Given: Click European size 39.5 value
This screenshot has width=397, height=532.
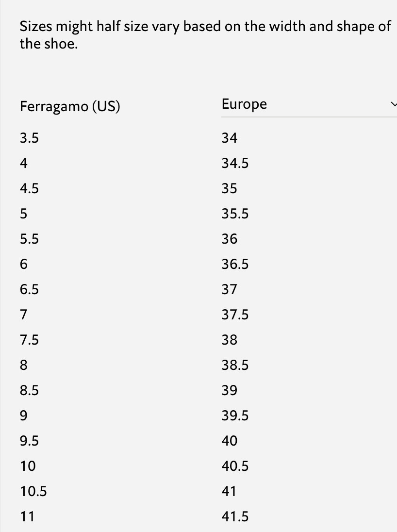Looking at the screenshot, I should (235, 416).
